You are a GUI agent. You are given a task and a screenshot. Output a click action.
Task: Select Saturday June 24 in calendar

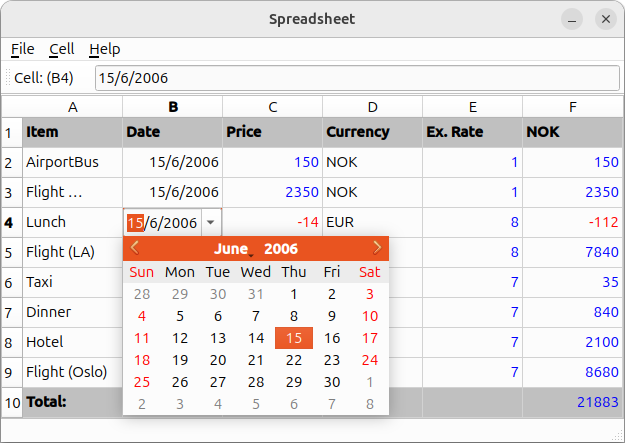tap(370, 360)
